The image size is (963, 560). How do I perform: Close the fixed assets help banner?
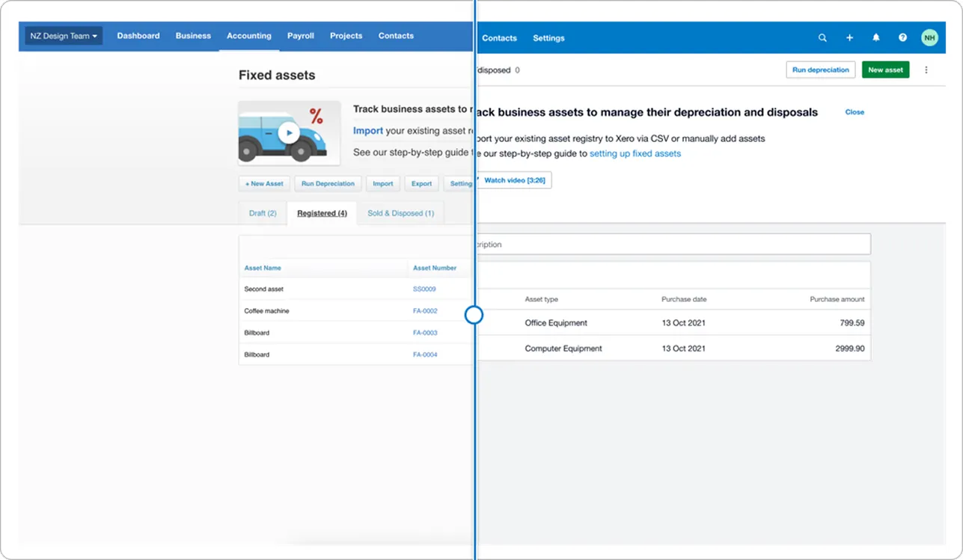(x=855, y=112)
